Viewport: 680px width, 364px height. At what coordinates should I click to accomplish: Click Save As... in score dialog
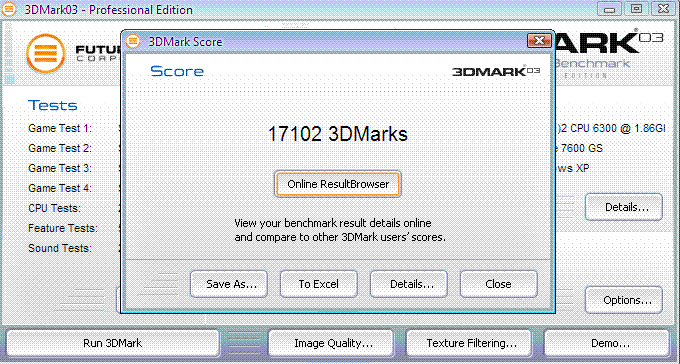pos(229,284)
